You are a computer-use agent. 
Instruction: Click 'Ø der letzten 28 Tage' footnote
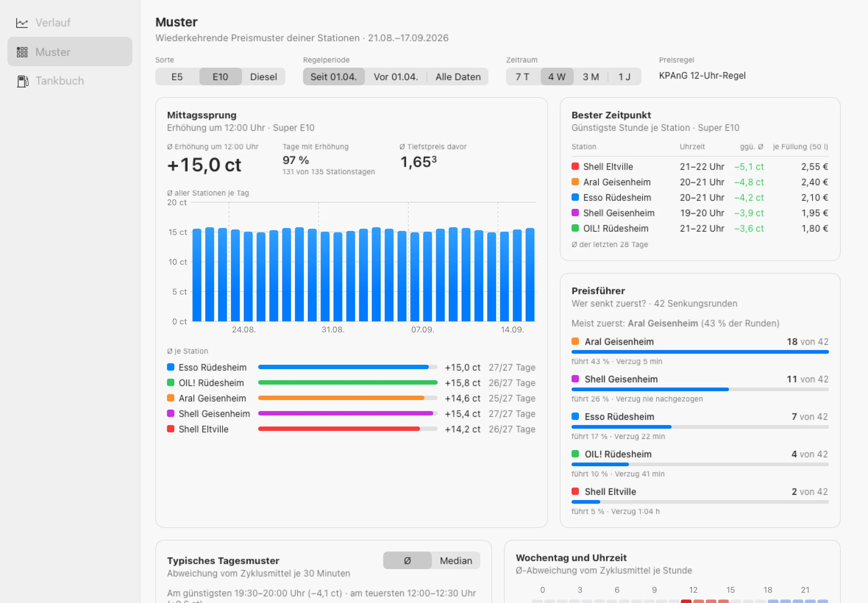click(609, 245)
